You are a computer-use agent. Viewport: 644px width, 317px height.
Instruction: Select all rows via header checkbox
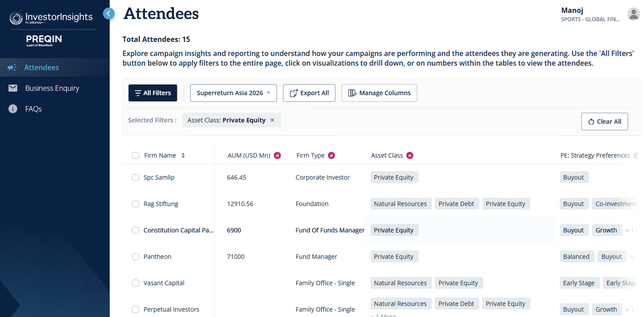[136, 155]
